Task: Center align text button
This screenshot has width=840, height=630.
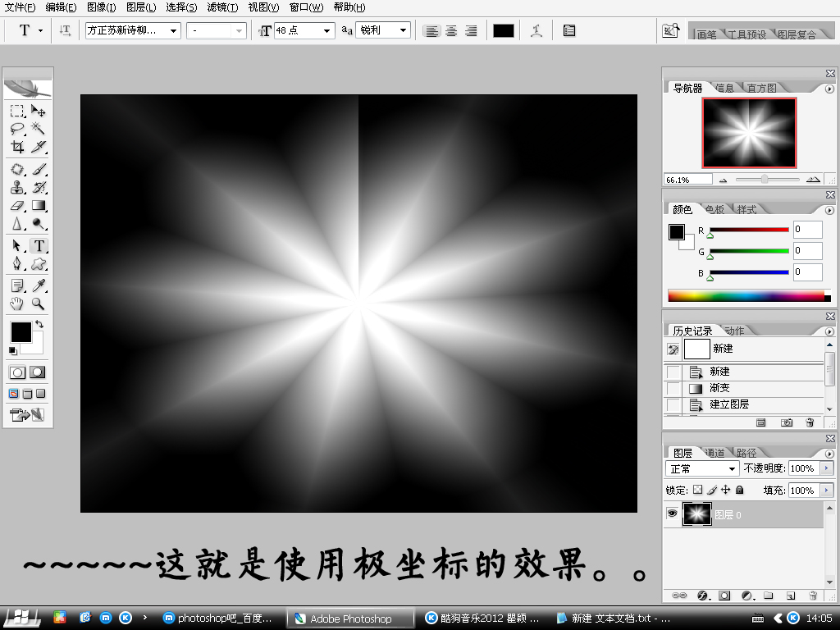Action: click(451, 30)
